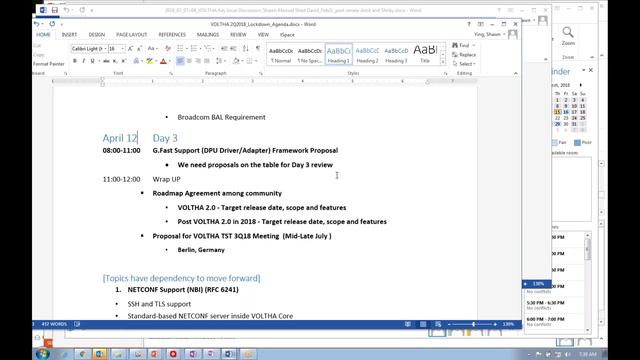The height and width of the screenshot is (360, 640).
Task: Open line and paragraph spacing menu
Action: (219, 61)
